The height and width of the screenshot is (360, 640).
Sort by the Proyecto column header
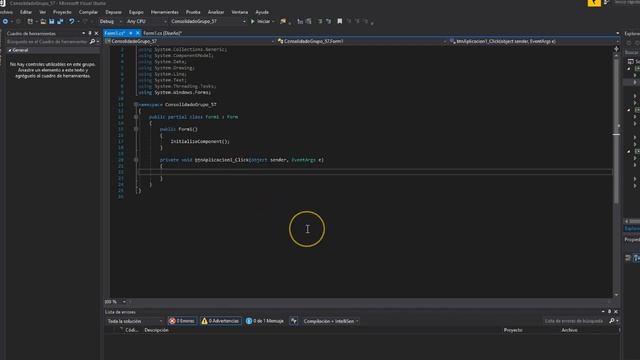(513, 330)
